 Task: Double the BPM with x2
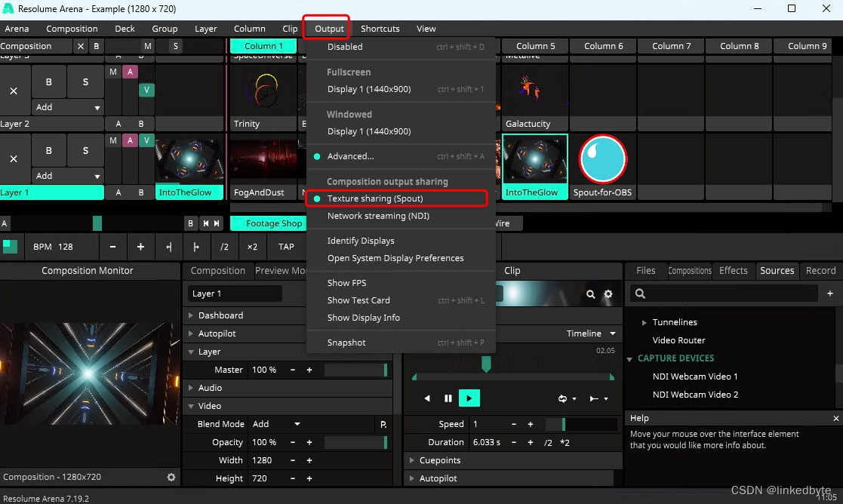252,247
